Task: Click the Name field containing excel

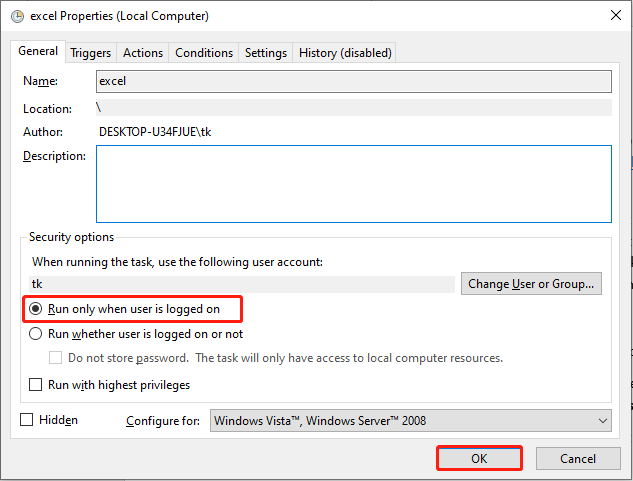Action: pos(354,81)
